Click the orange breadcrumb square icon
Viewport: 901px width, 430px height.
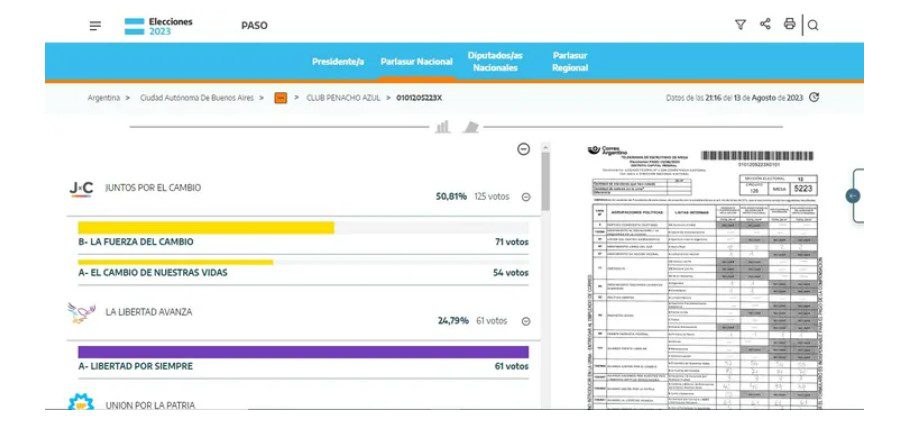[x=281, y=98]
